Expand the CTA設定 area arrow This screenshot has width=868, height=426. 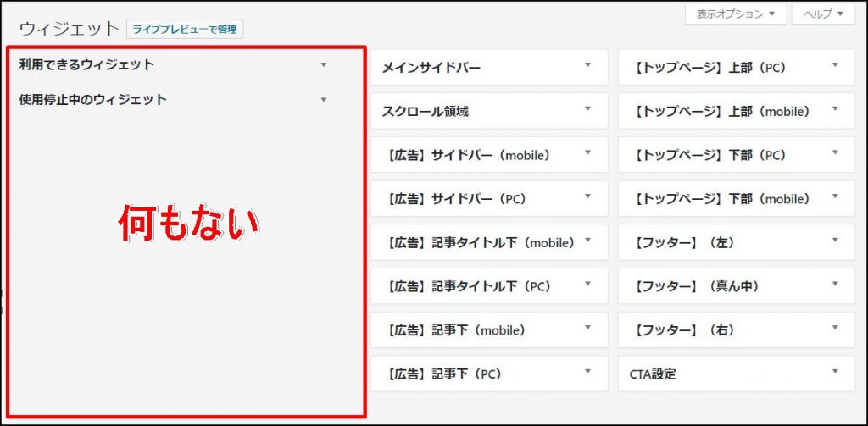click(835, 371)
